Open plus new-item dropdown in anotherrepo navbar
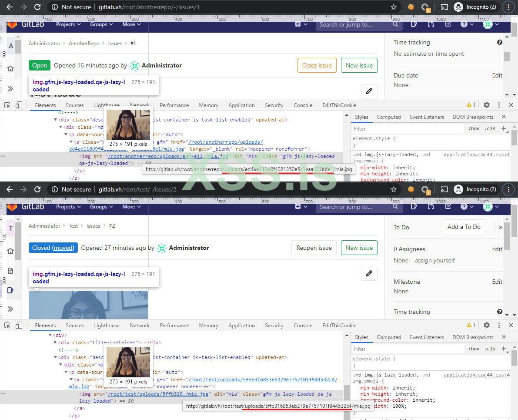Image resolution: width=518 pixels, height=420 pixels. (301, 24)
